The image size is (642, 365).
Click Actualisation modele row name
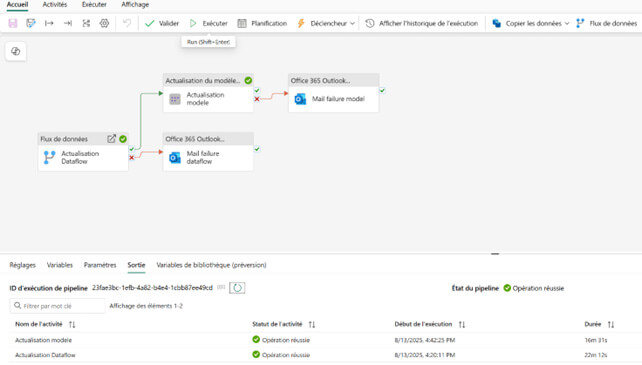pyautogui.click(x=43, y=340)
